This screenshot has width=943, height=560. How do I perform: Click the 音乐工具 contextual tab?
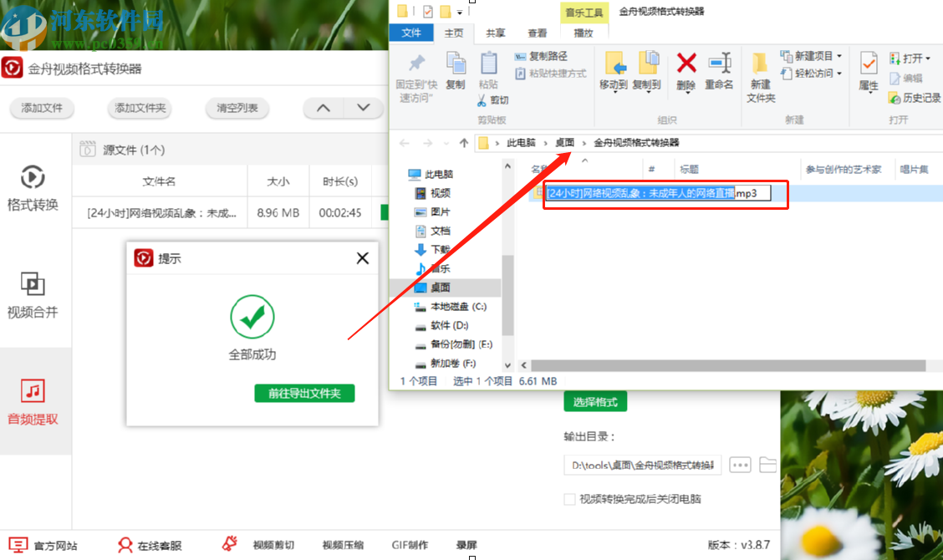pos(584,13)
